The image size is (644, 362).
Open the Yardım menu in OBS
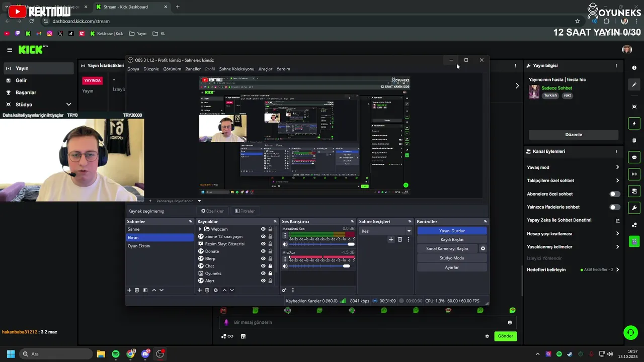pyautogui.click(x=283, y=69)
